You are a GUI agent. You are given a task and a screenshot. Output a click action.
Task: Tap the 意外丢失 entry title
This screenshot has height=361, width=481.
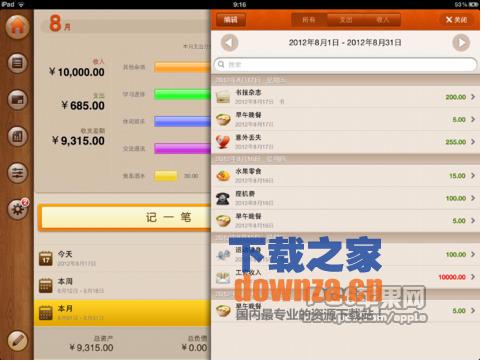click(248, 137)
